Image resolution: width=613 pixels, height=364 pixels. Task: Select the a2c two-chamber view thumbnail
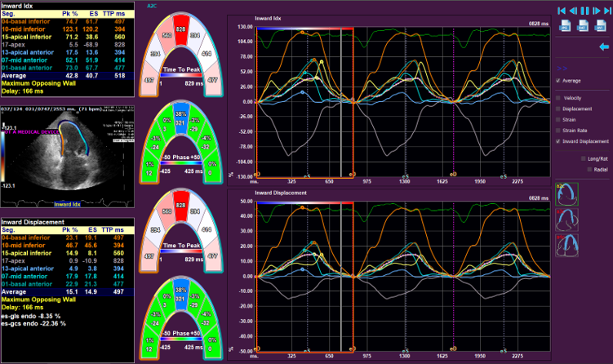566,194
